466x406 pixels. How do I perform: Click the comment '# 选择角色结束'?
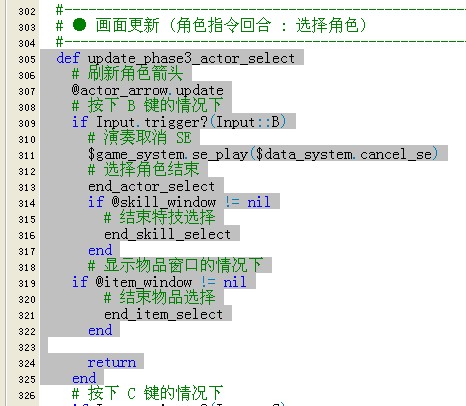pos(144,169)
